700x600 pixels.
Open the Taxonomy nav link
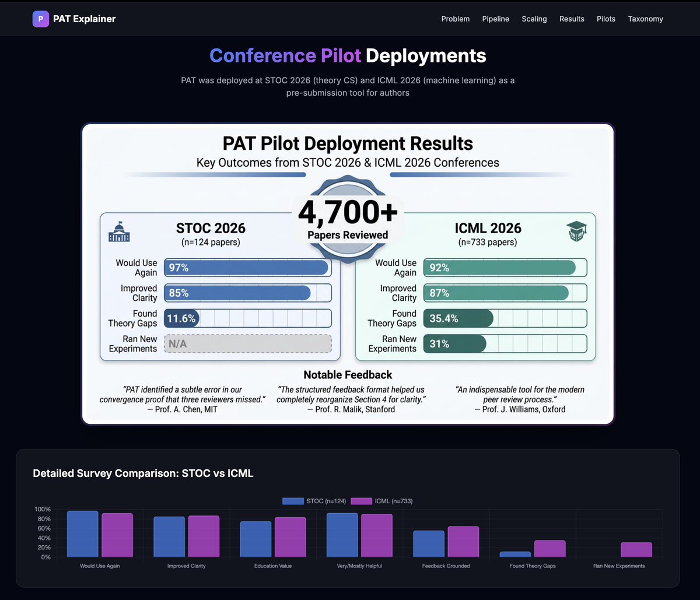click(x=646, y=19)
